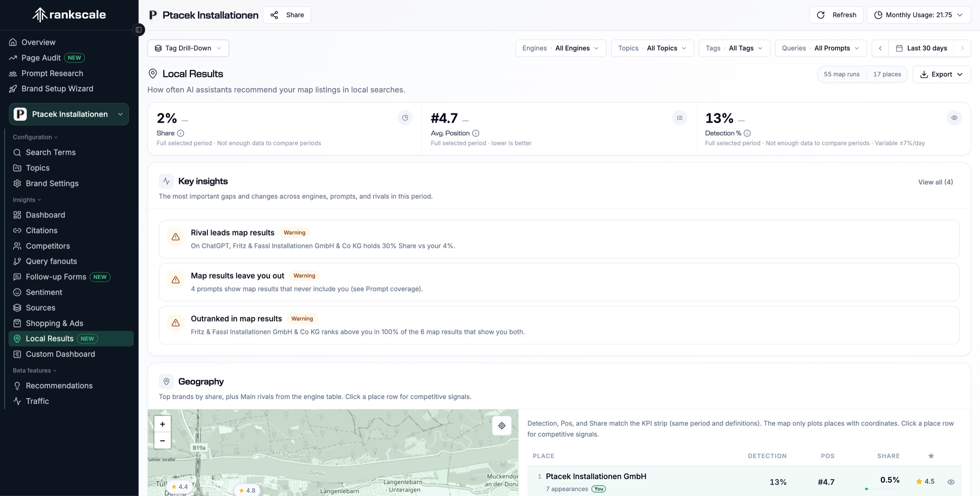Viewport: 980px width, 496px height.
Task: Open the Topics All Topics filter
Action: (652, 48)
